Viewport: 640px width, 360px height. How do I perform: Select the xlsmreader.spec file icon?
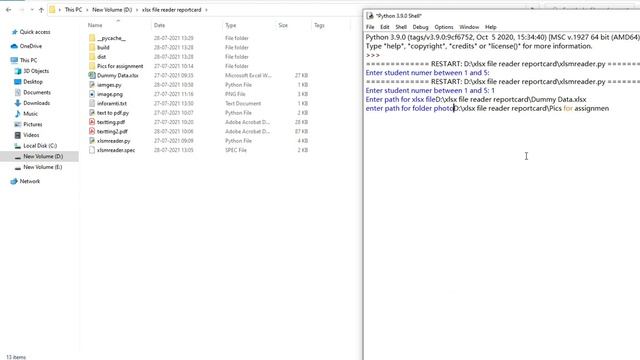pos(92,150)
